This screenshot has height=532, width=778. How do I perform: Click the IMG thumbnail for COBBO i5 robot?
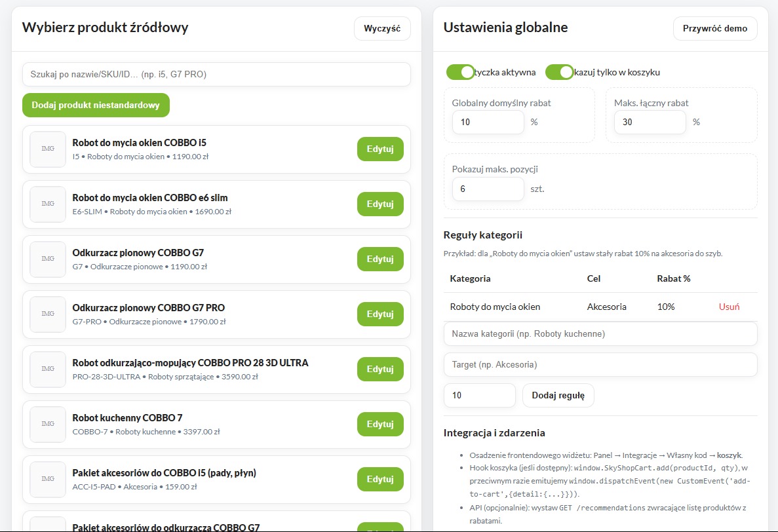point(48,149)
